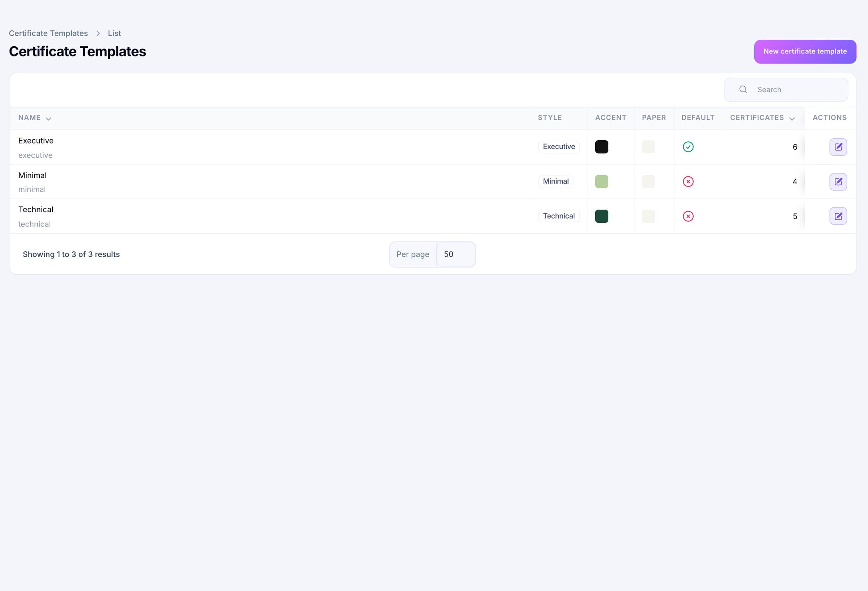Click the breadcrumb chevron separator icon
This screenshot has height=591, width=868.
[x=98, y=33]
